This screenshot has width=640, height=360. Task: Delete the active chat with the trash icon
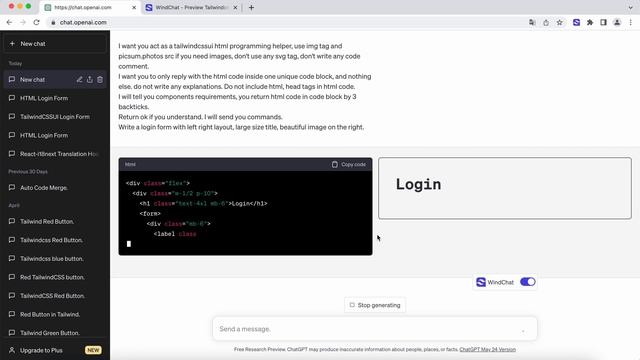(x=100, y=80)
